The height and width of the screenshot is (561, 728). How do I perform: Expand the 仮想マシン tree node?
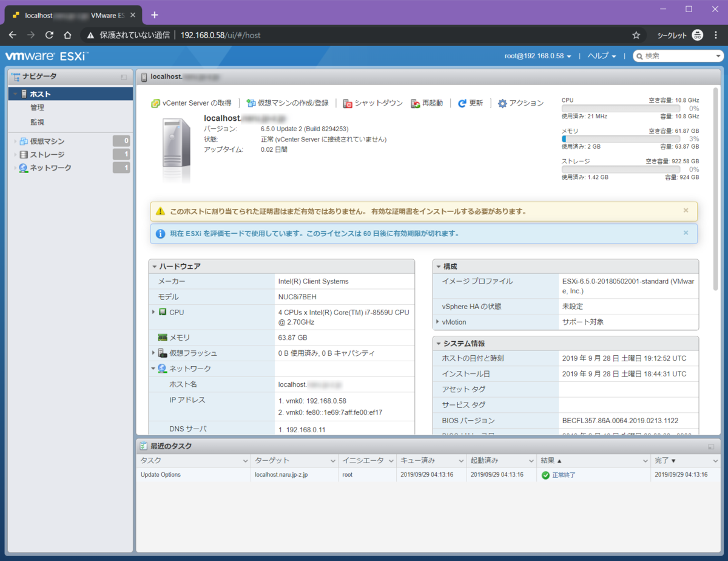(16, 141)
